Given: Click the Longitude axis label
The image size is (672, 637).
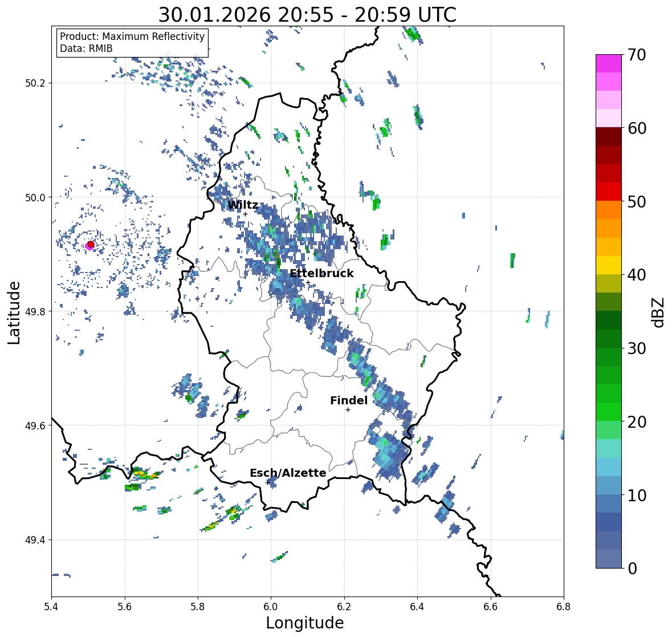Looking at the screenshot, I should tap(305, 623).
